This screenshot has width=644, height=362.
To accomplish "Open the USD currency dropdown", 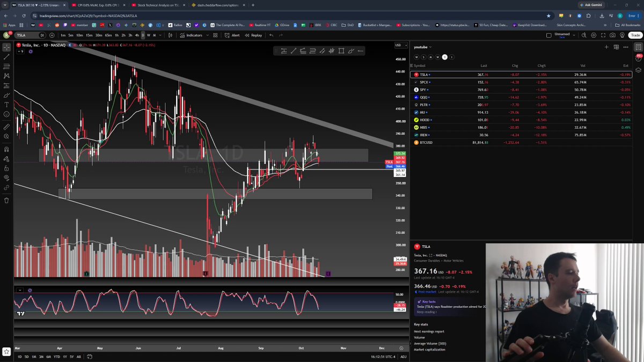I will [x=400, y=45].
